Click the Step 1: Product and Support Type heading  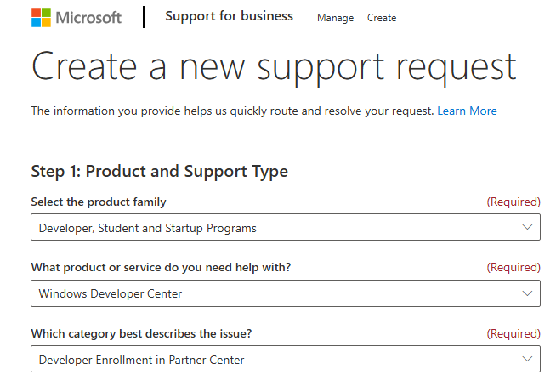tap(160, 172)
